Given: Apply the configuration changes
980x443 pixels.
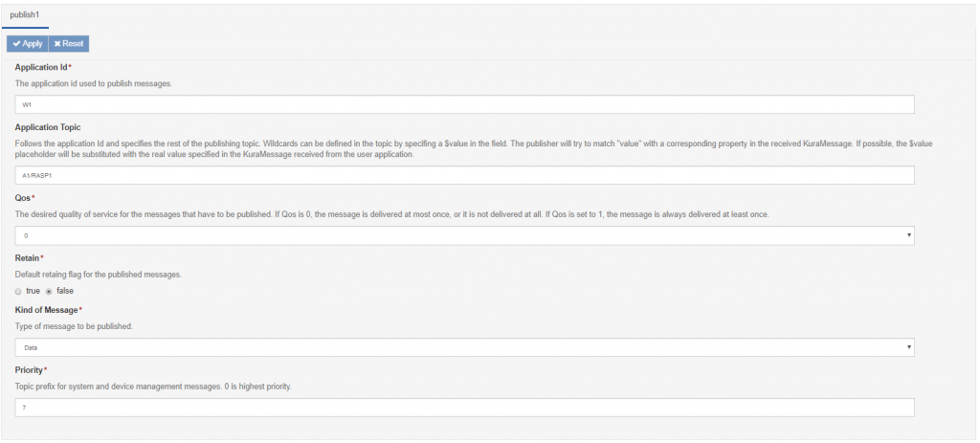Looking at the screenshot, I should point(28,44).
